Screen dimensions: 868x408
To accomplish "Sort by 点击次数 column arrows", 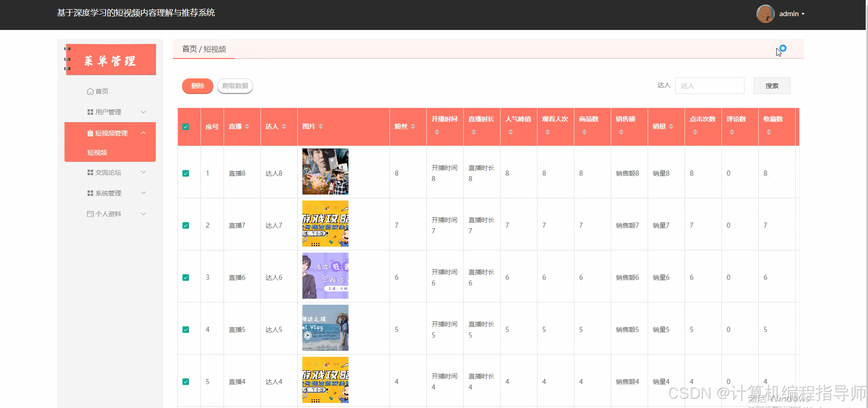I will (x=695, y=132).
